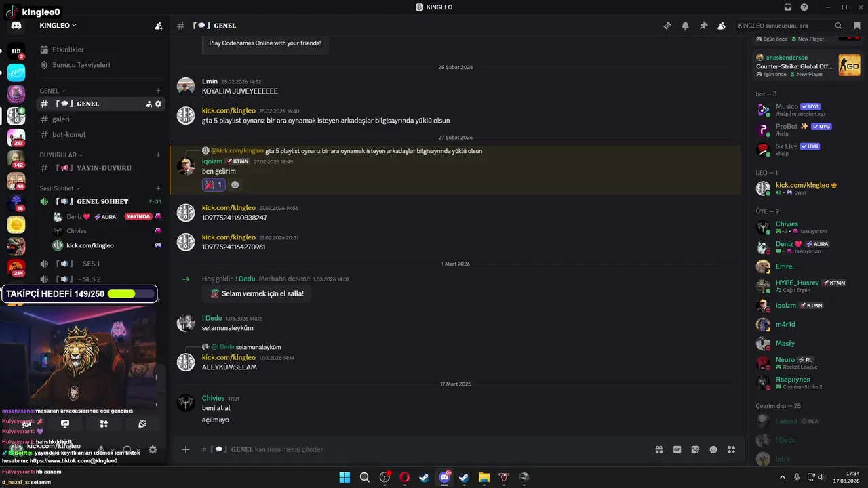Open Windows Start button on taskbar

(x=344, y=477)
